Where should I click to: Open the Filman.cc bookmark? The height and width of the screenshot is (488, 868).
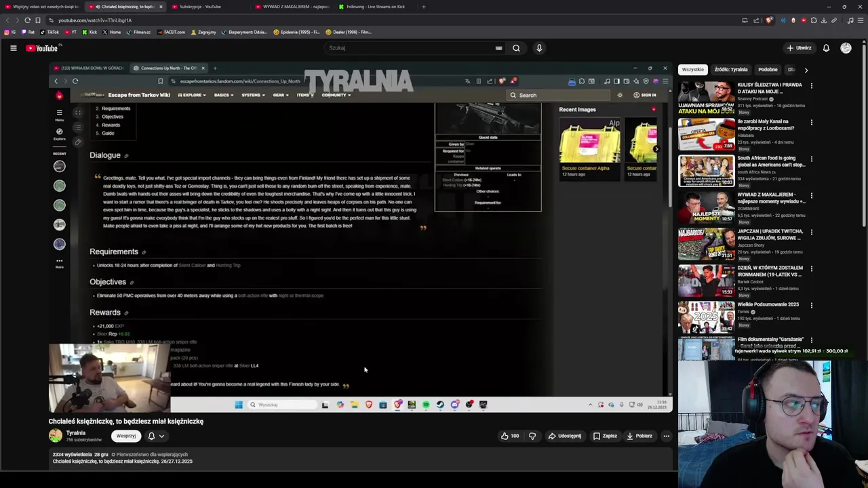138,32
